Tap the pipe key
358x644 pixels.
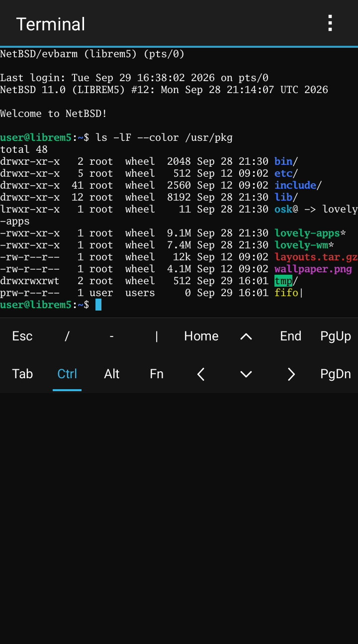(x=157, y=336)
